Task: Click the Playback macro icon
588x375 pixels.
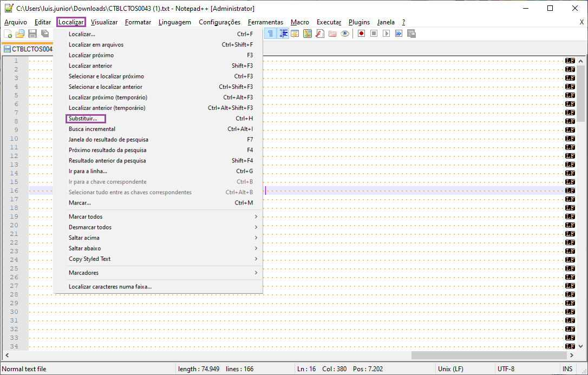Action: pyautogui.click(x=386, y=34)
